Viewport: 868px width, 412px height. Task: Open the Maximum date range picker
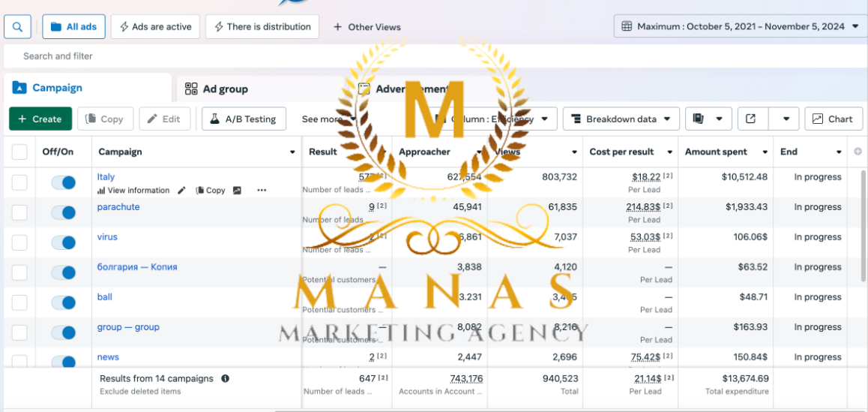[x=740, y=26]
